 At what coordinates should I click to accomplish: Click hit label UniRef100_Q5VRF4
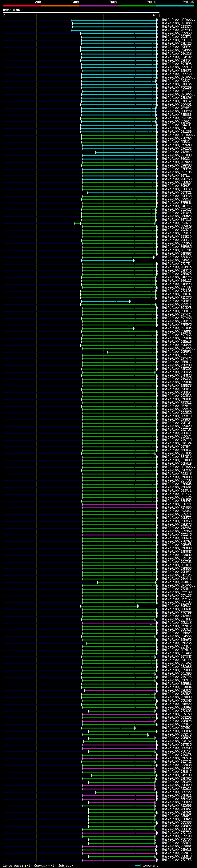coord(176,108)
